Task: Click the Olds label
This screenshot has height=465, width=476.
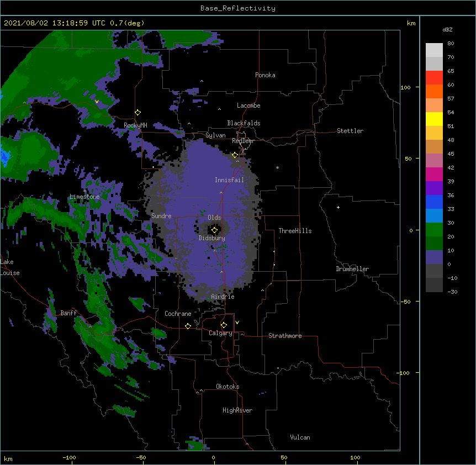Action: click(214, 218)
